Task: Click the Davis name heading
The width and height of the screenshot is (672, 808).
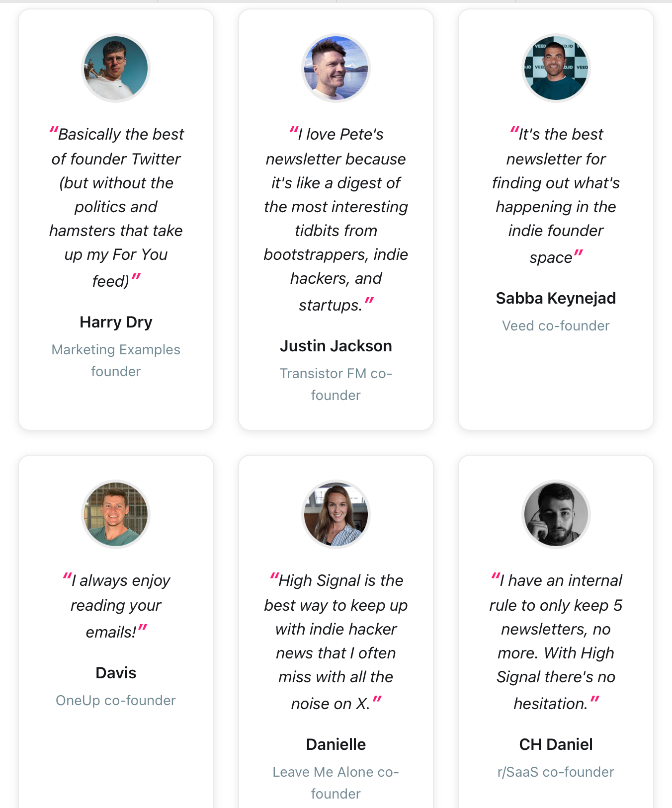Action: (116, 673)
